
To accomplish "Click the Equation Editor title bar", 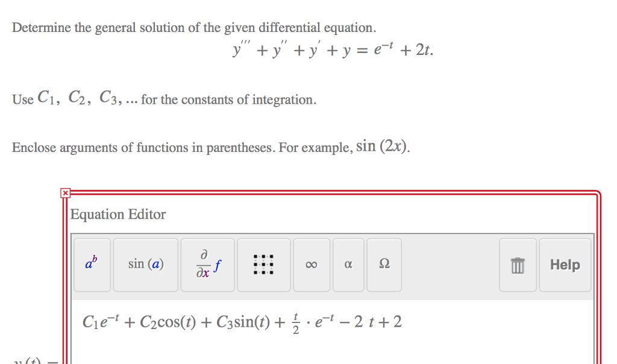I will (x=117, y=215).
